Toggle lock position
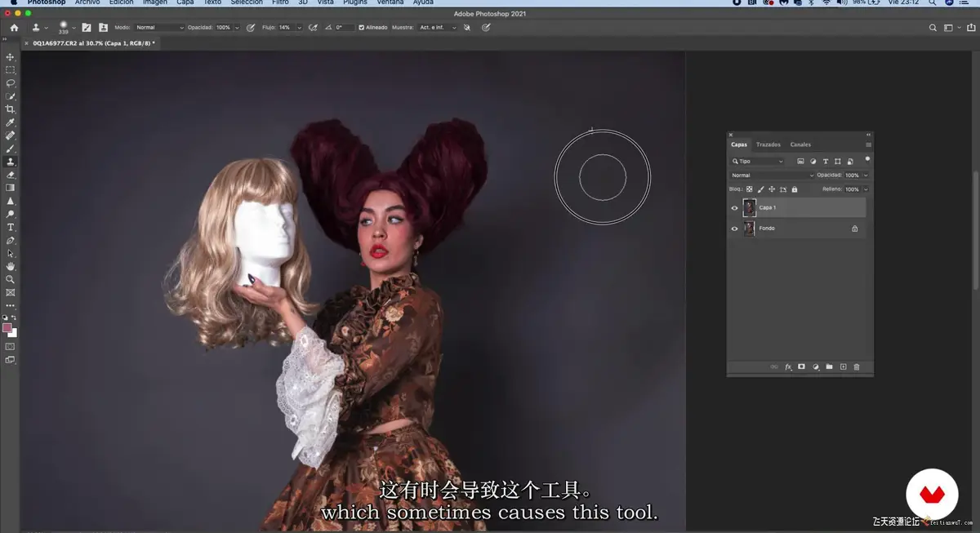Viewport: 980px width, 533px height. pos(772,189)
